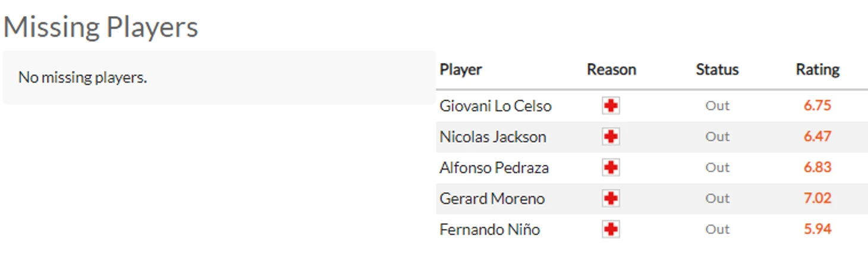This screenshot has height=260, width=868.
Task: Click injury icon in Alfonso Pedraza row
Action: (611, 168)
